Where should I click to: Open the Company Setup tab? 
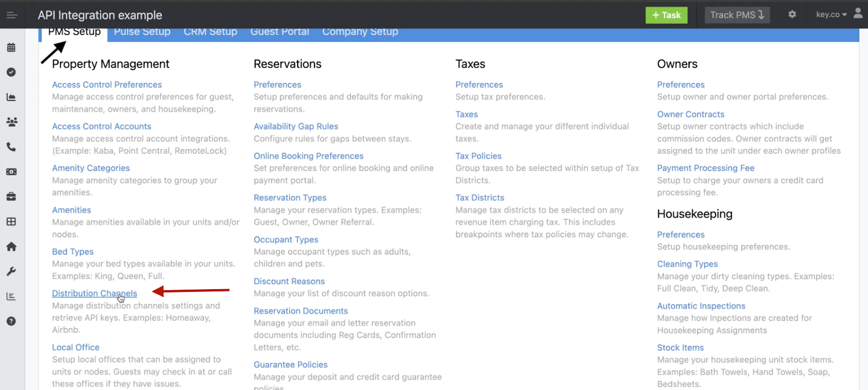(360, 32)
